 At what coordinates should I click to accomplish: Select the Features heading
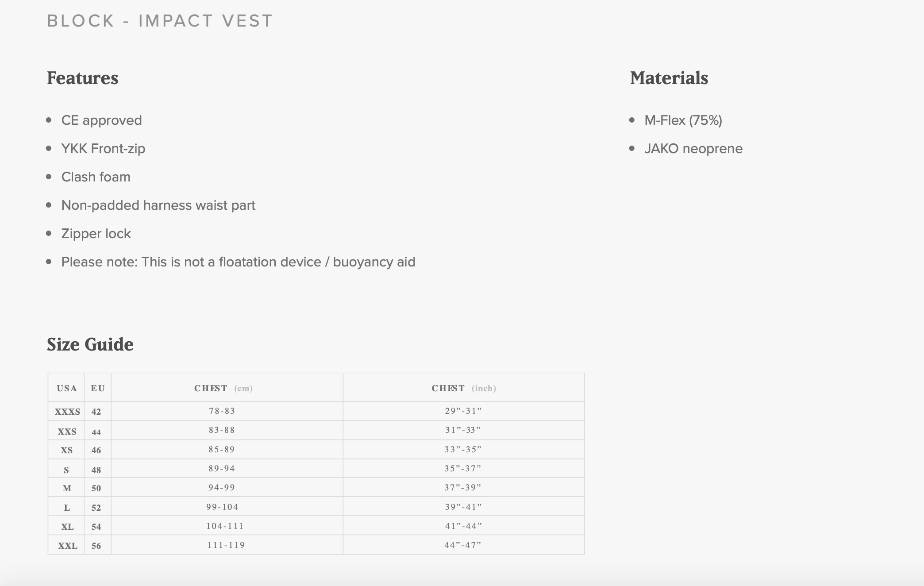(x=83, y=78)
